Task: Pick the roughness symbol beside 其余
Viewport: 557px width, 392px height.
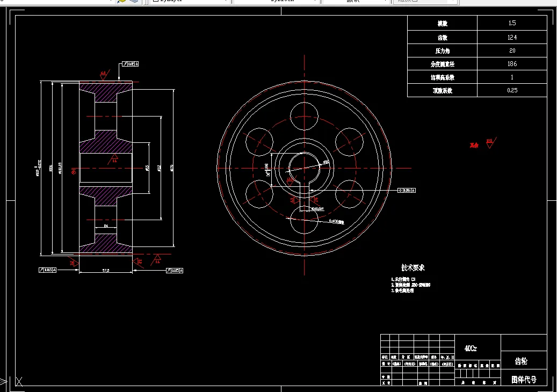Action: (490, 143)
